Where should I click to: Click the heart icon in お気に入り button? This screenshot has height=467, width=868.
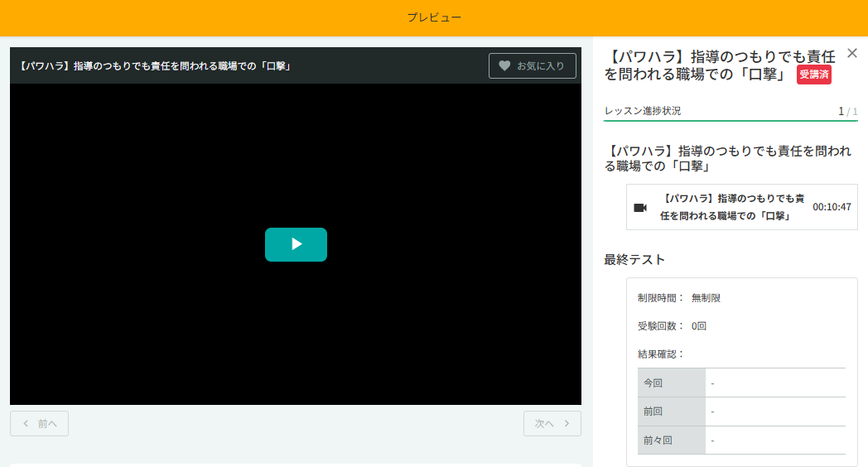[504, 66]
